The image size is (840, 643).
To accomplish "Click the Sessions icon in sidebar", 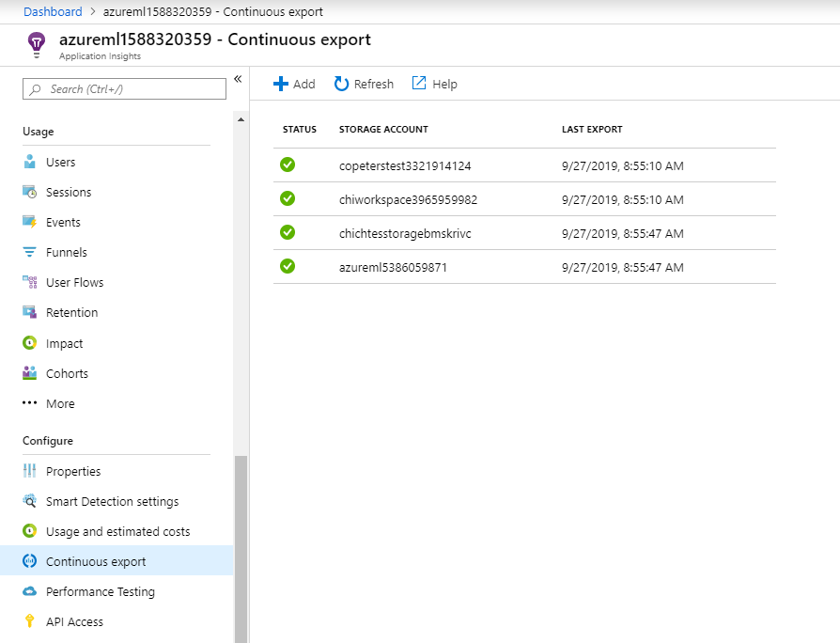I will click(x=30, y=192).
